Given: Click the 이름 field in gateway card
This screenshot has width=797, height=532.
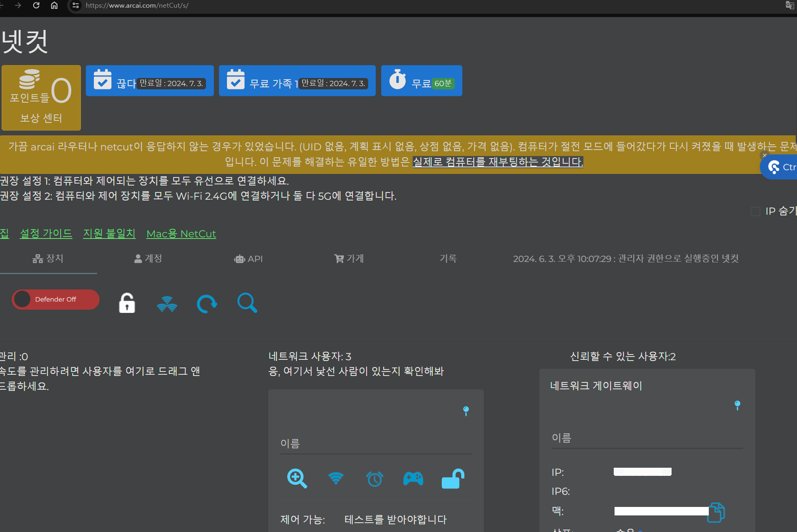Looking at the screenshot, I should (647, 438).
